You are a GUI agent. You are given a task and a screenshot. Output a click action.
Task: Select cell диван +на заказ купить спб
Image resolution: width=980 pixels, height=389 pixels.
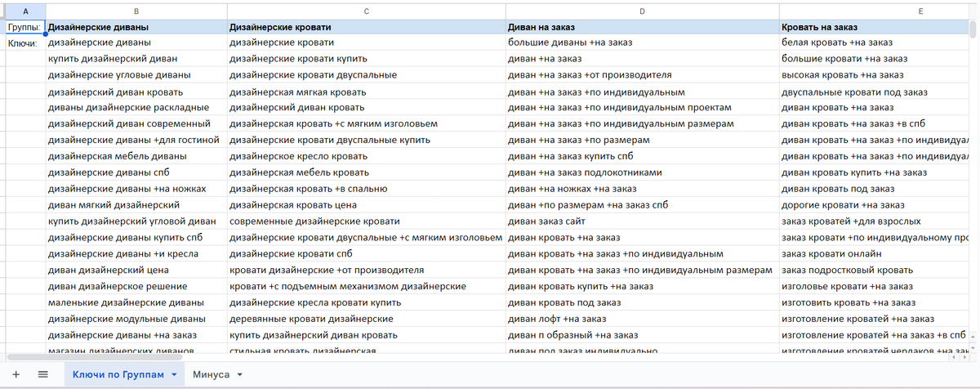tap(642, 156)
